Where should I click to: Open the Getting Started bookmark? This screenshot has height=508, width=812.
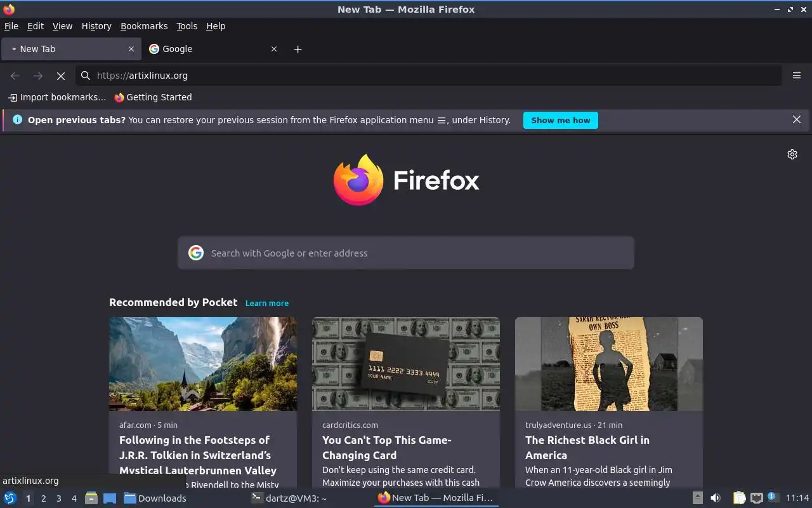153,97
